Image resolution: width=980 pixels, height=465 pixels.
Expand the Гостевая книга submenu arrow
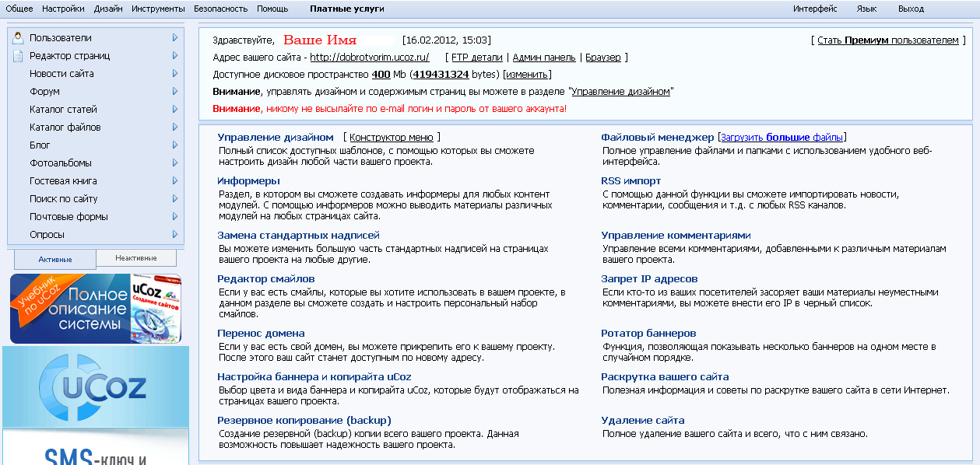point(175,180)
